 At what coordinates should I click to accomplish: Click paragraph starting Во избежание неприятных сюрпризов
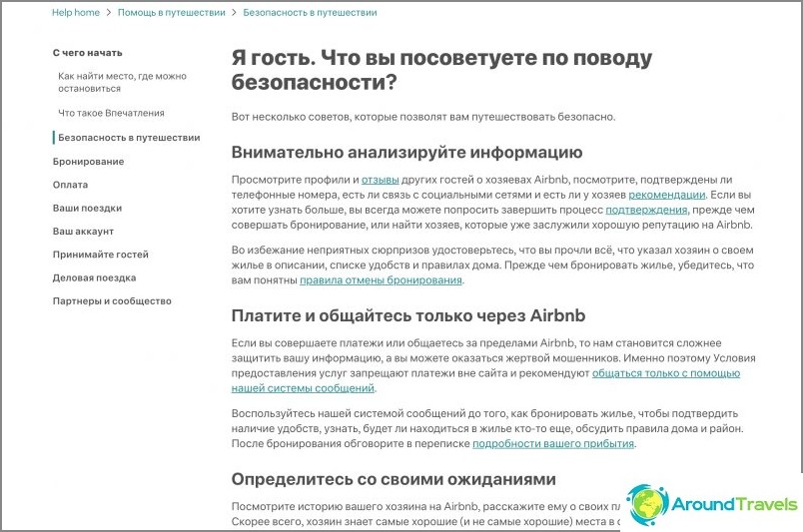(492, 266)
